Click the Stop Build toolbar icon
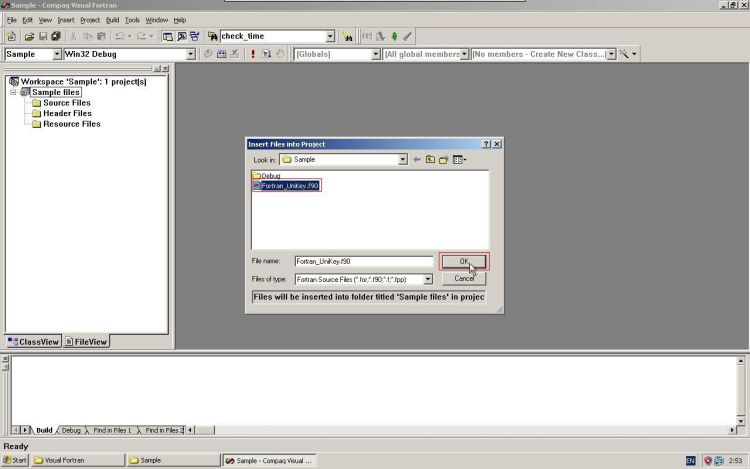 pos(235,54)
